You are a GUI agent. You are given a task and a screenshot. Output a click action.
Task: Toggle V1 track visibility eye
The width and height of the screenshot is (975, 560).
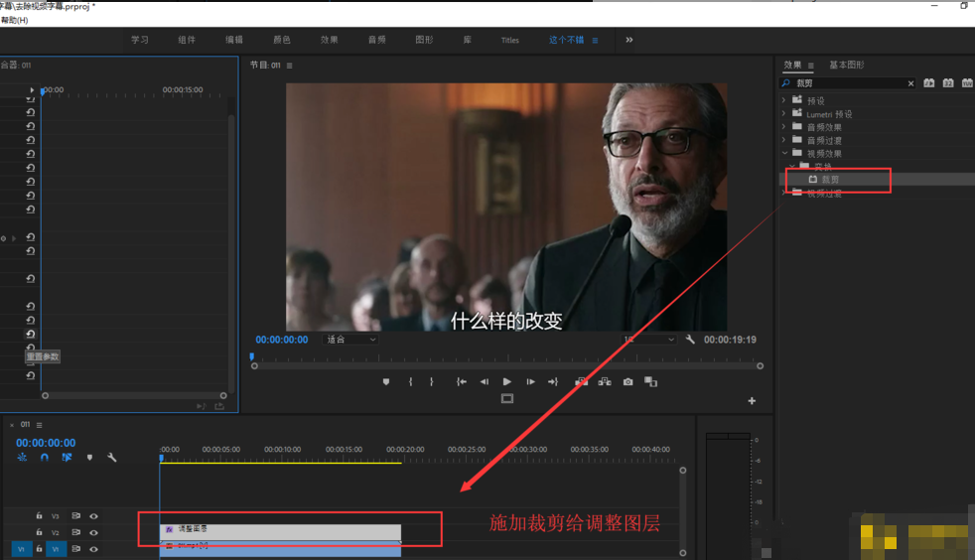94,548
